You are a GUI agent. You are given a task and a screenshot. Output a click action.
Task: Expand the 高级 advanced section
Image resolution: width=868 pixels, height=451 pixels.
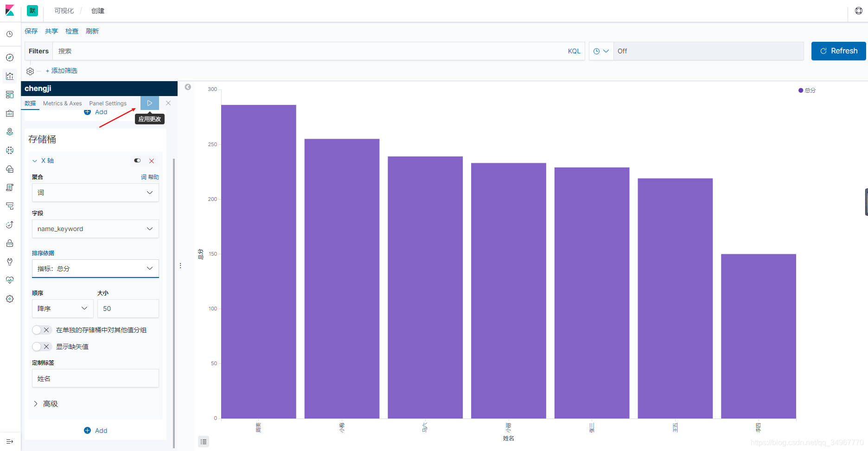(x=45, y=404)
